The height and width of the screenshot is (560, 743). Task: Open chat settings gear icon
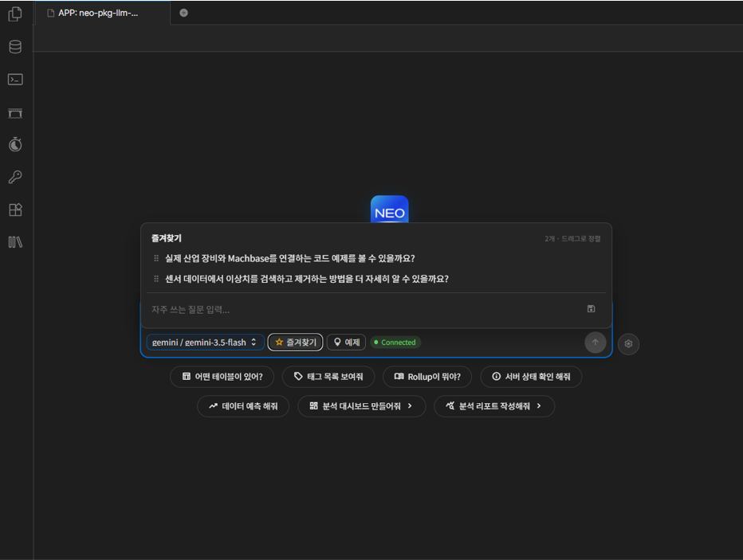628,343
